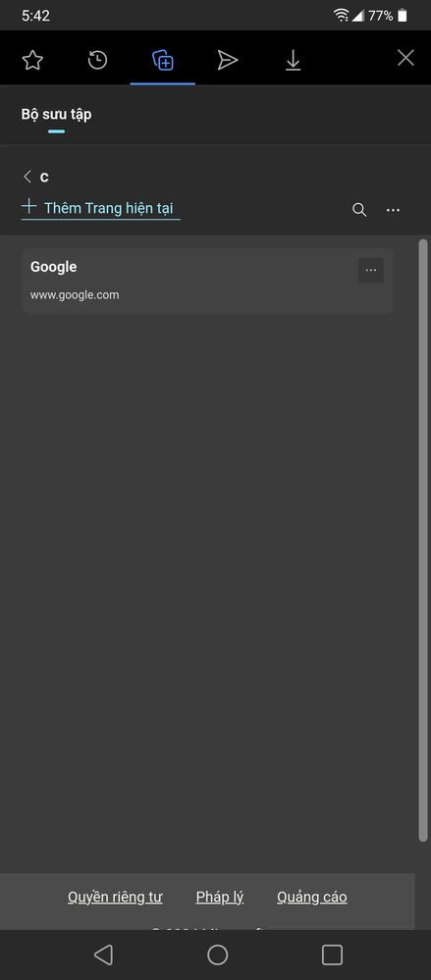Tap Android back navigation button

(x=103, y=954)
